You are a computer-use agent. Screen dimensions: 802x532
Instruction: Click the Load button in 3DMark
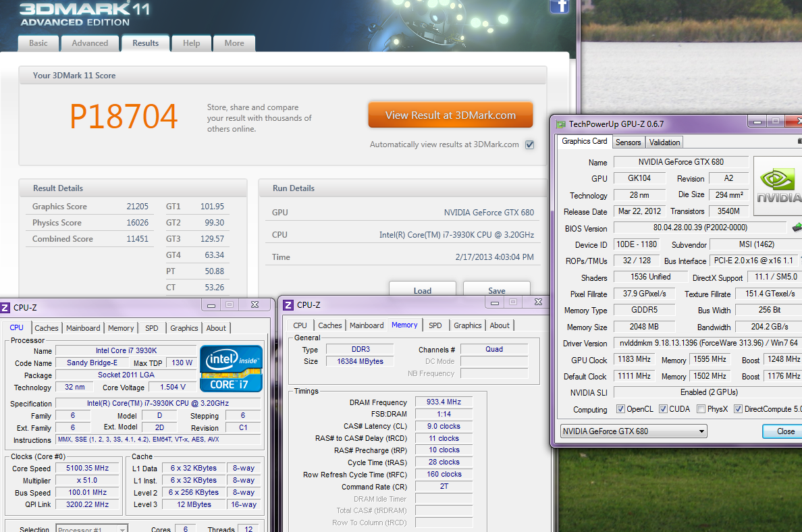tap(423, 289)
